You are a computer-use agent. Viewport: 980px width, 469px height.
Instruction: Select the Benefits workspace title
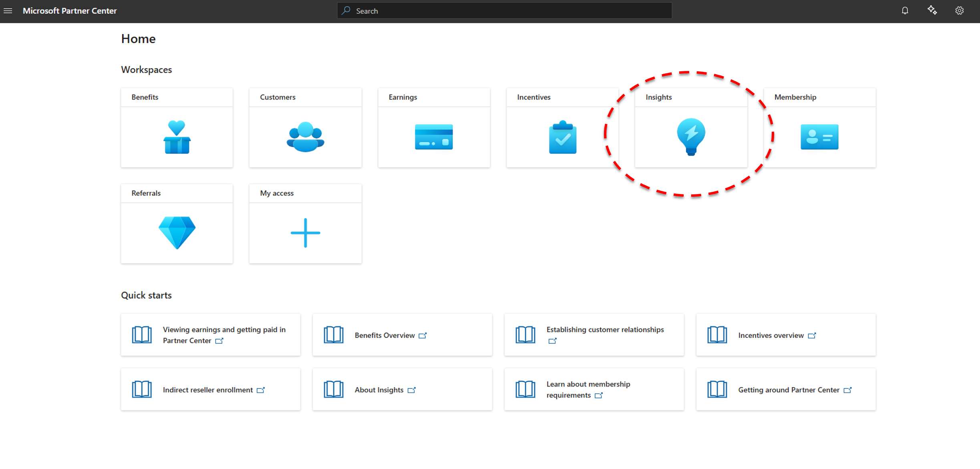(x=145, y=97)
